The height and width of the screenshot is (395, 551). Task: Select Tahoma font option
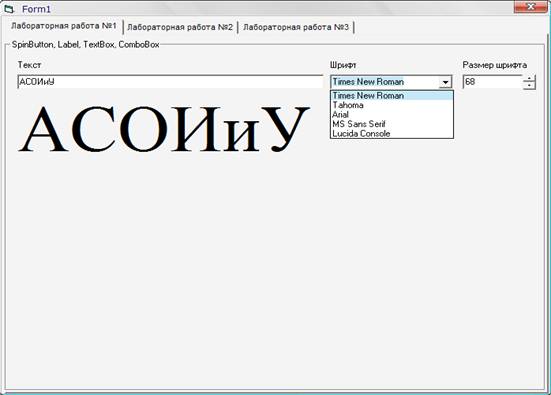coord(392,105)
